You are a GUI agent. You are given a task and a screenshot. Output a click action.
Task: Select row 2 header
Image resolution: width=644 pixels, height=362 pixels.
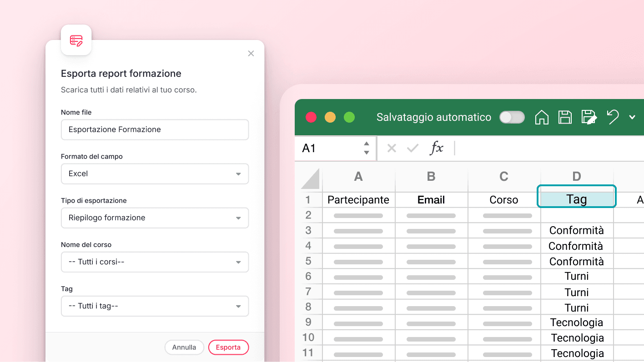[x=308, y=215]
